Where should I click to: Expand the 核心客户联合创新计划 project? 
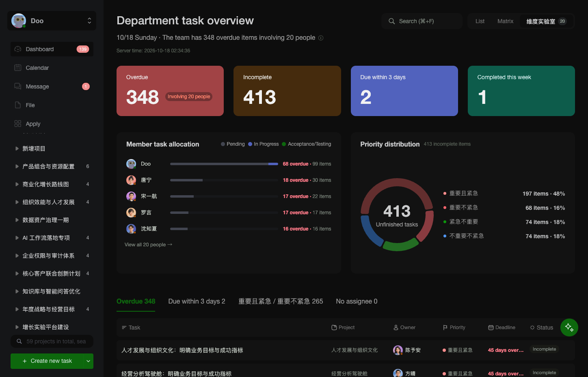17,274
